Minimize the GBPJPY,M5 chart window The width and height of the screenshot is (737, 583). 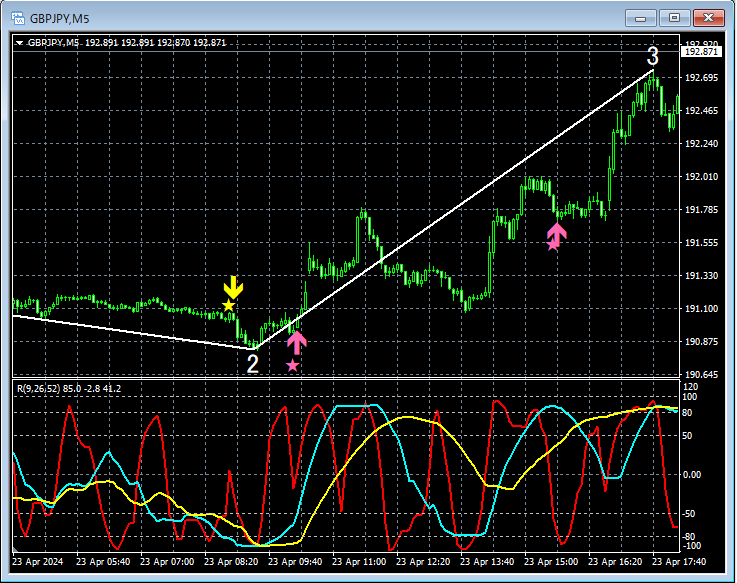tap(640, 18)
